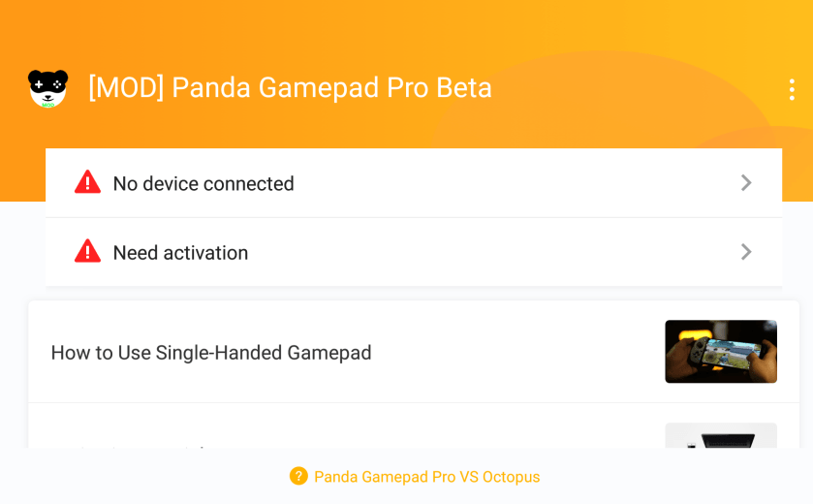Click the red warning icon beside No device connected
Image resolution: width=813 pixels, height=504 pixels.
pyautogui.click(x=88, y=182)
